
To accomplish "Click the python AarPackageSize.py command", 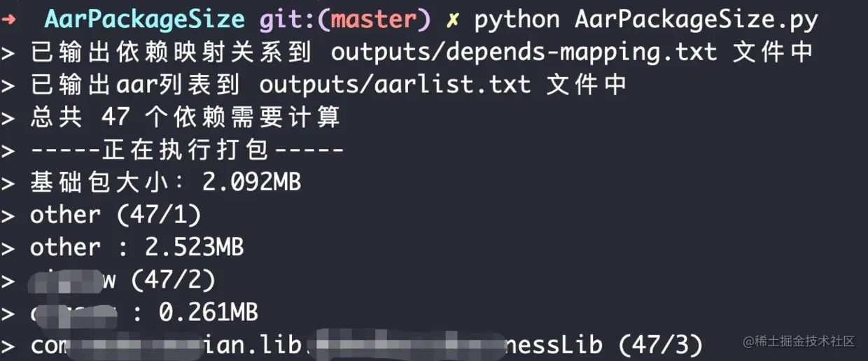I will [x=646, y=20].
